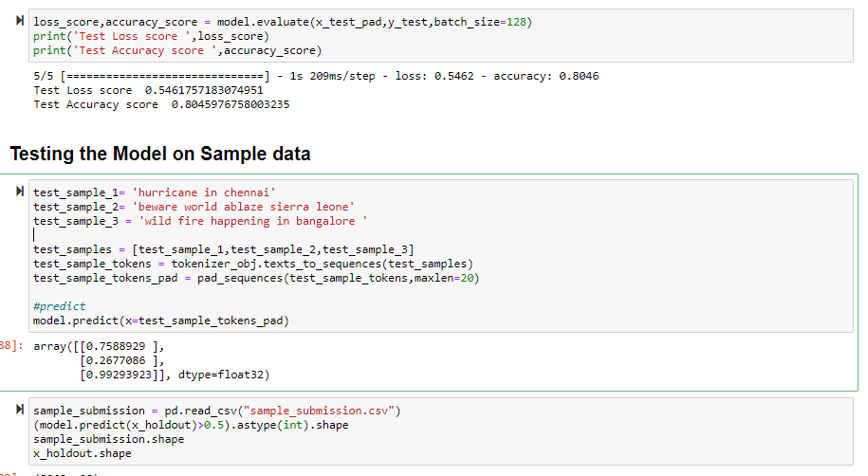Screen dimensions: 868x476
Task: Click the x_holdout.shape line
Action: (x=83, y=453)
